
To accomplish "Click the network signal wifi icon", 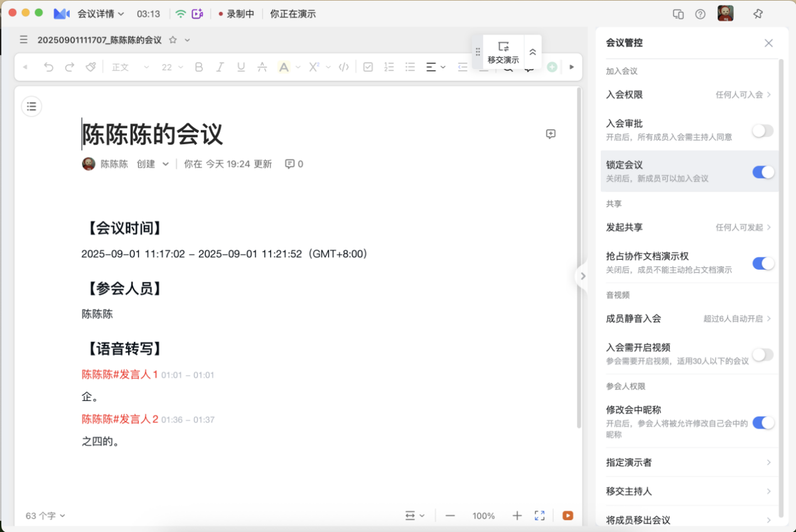I will (181, 14).
